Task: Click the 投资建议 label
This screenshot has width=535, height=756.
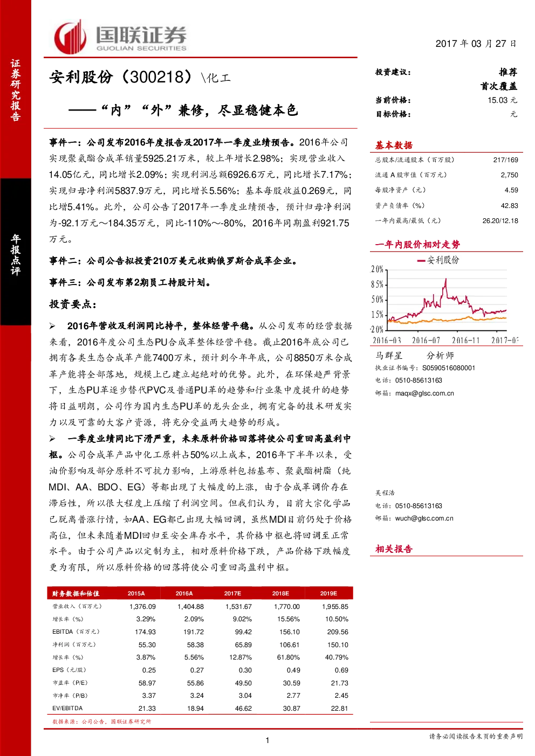Action: 393,72
